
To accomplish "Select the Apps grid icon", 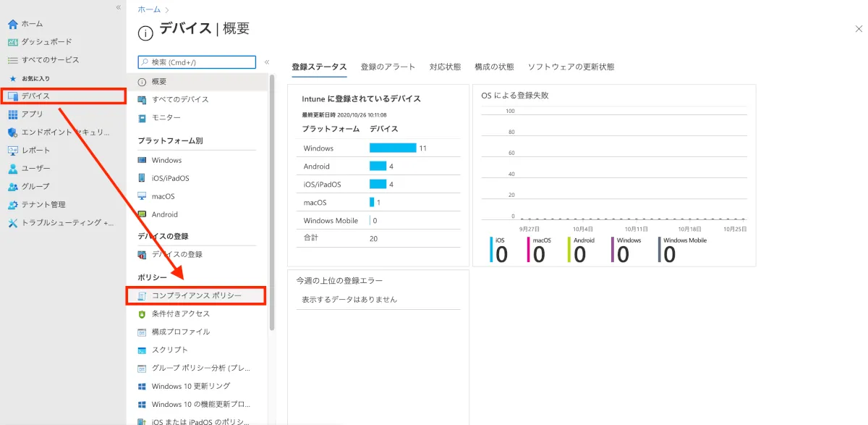I will pyautogui.click(x=12, y=114).
